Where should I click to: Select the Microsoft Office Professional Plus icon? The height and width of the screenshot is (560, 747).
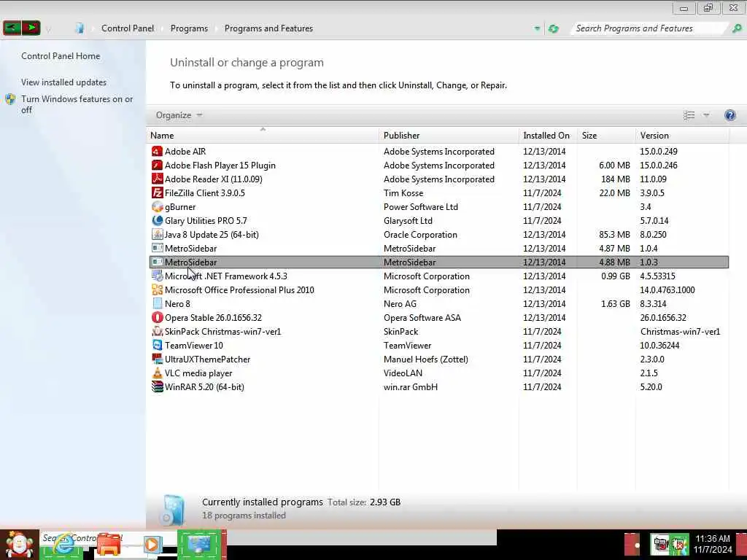pos(158,290)
